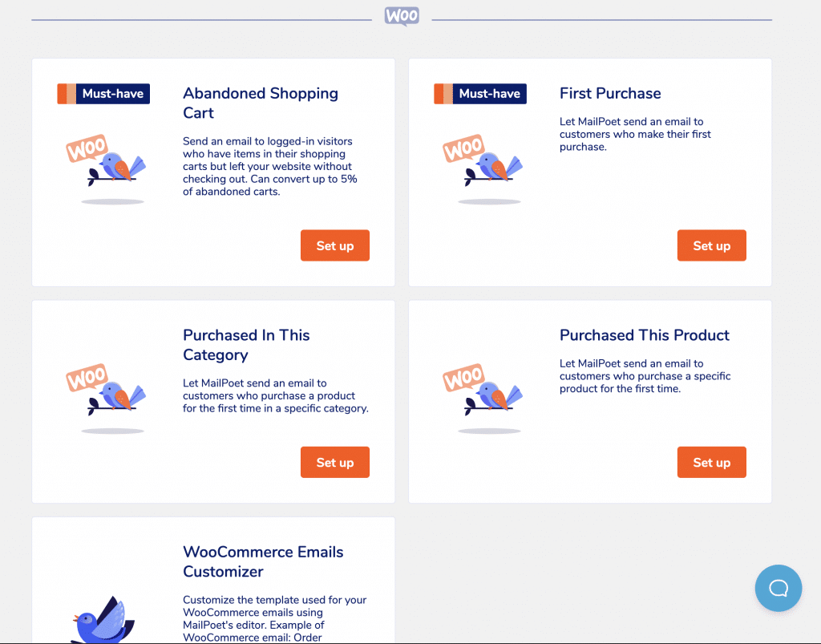
Task: Click the Abandoned Shopping Cart description text
Action: click(x=270, y=167)
